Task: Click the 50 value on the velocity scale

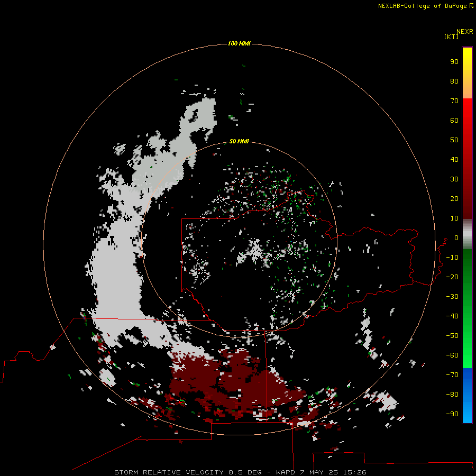Action: point(454,140)
